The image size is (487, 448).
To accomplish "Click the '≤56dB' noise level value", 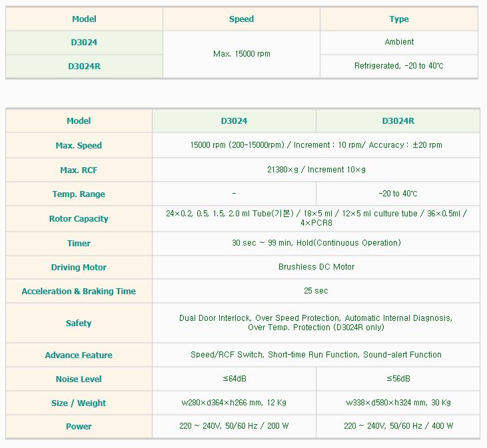I will [398, 379].
